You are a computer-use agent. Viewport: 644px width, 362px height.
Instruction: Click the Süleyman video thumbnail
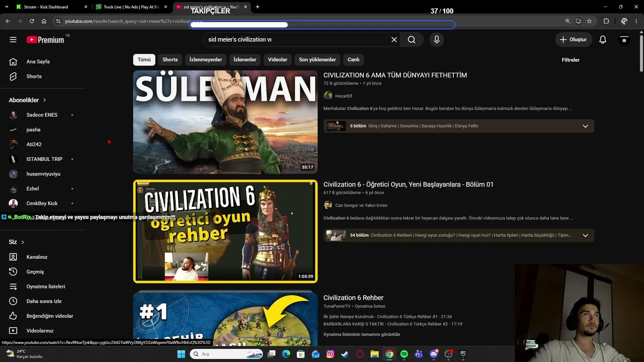[225, 122]
